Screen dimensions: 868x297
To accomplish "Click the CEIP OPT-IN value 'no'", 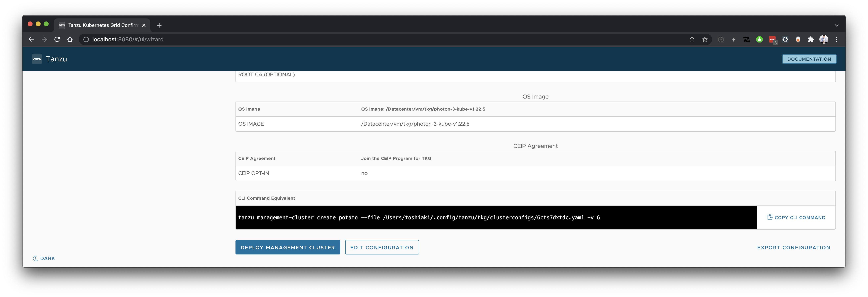I will click(364, 173).
